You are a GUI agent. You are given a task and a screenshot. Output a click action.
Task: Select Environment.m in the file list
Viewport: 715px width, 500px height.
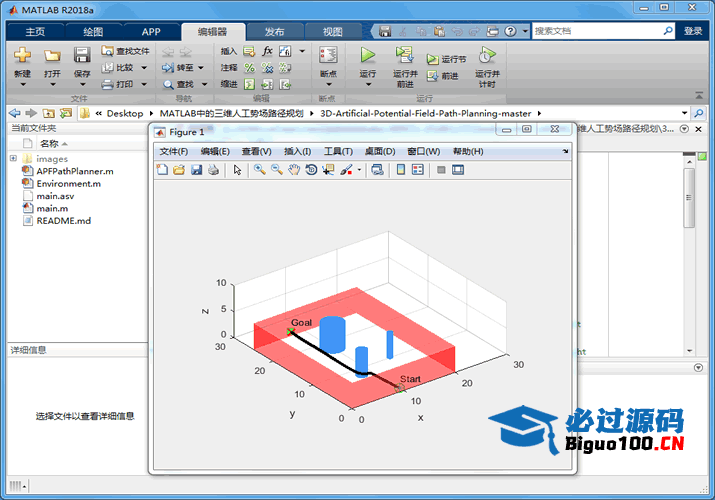point(68,184)
